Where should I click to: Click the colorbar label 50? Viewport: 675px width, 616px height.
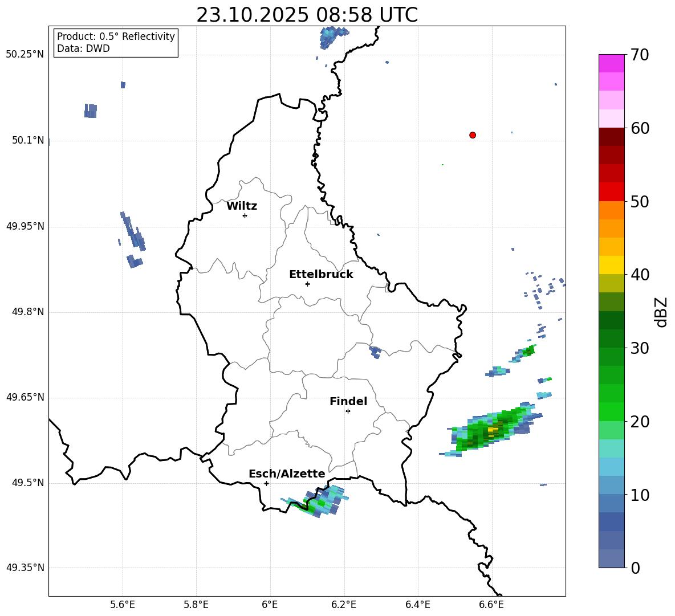pyautogui.click(x=640, y=202)
